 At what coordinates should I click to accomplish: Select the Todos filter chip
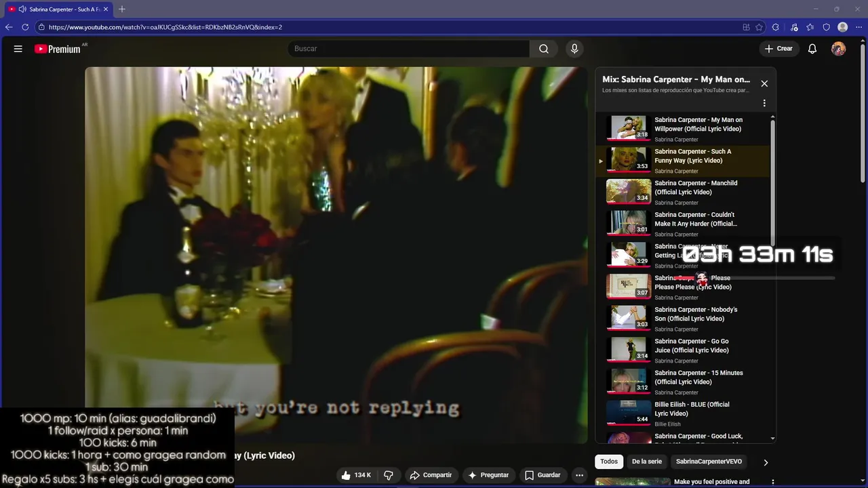(x=609, y=462)
